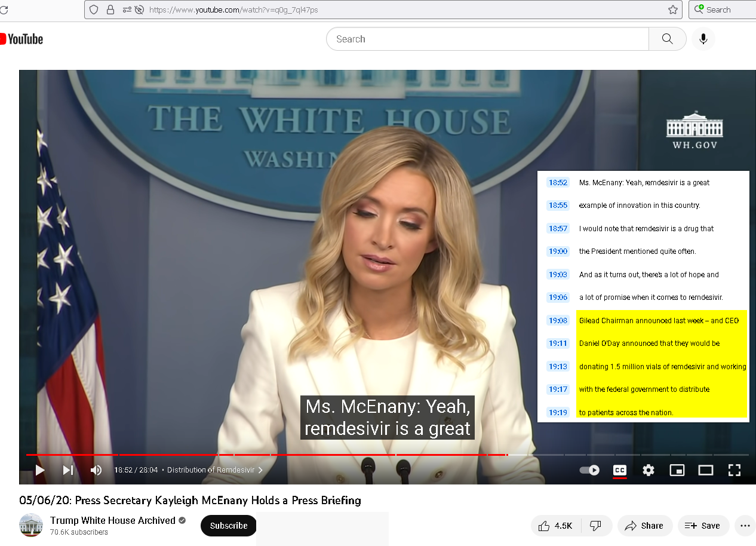The width and height of the screenshot is (756, 546).
Task: Jump to transcript timestamp 18:57
Action: coord(558,228)
